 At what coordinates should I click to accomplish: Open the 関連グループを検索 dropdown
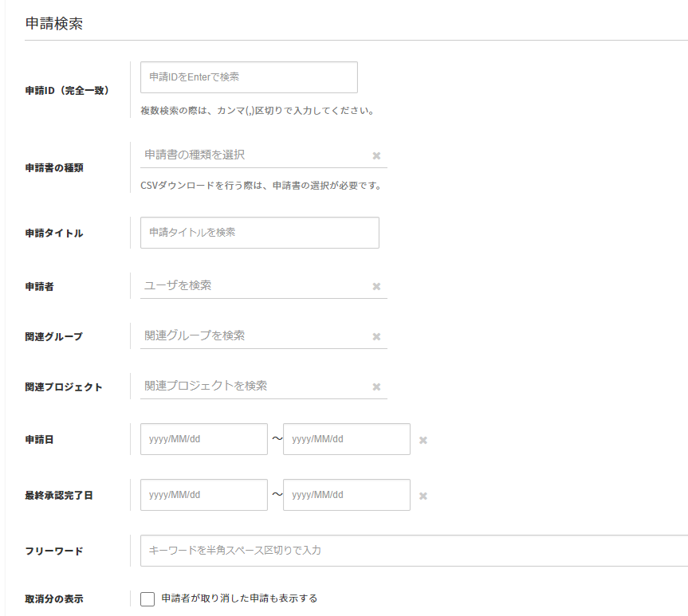tap(251, 335)
